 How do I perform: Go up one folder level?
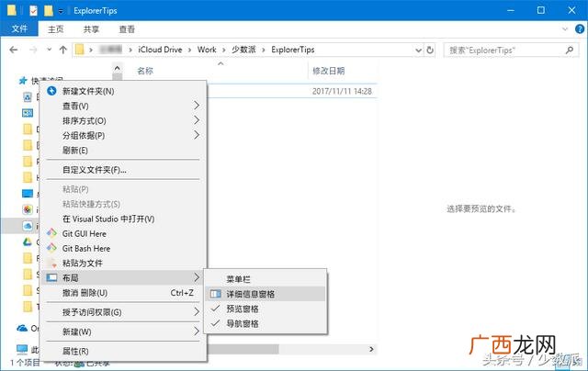pos(63,50)
